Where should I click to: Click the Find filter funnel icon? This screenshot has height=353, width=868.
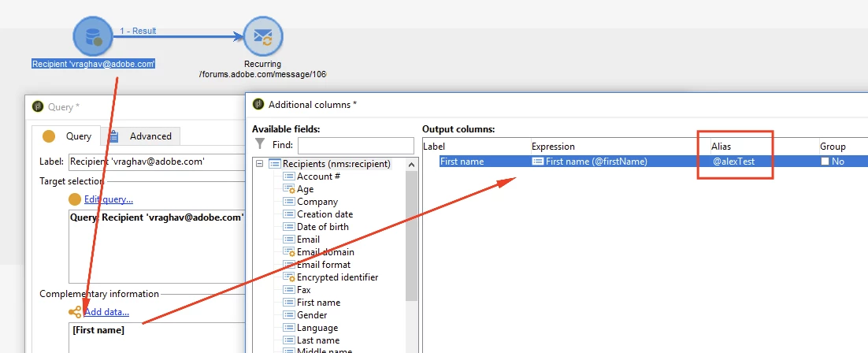pos(260,145)
